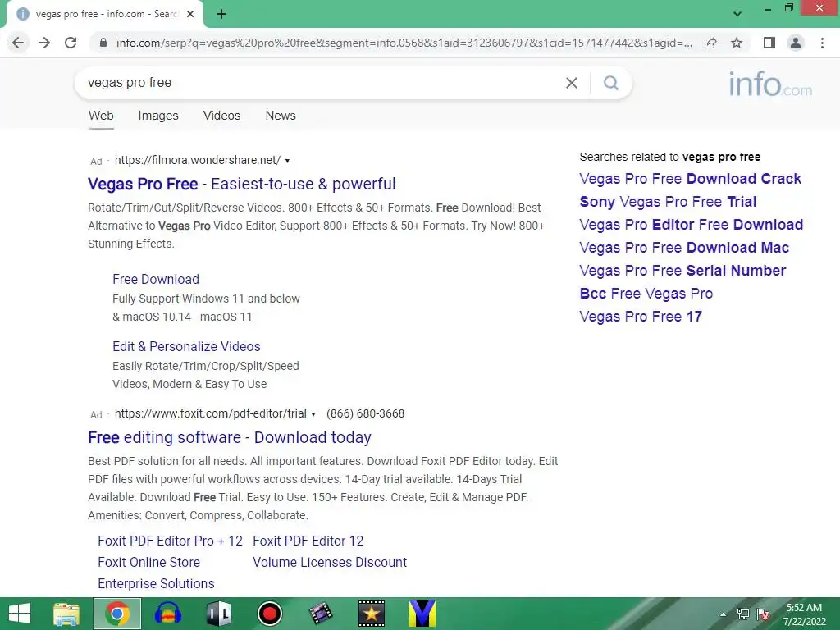Screen dimensions: 840x630
Task: Open the Chrome profile menu
Action: [796, 43]
